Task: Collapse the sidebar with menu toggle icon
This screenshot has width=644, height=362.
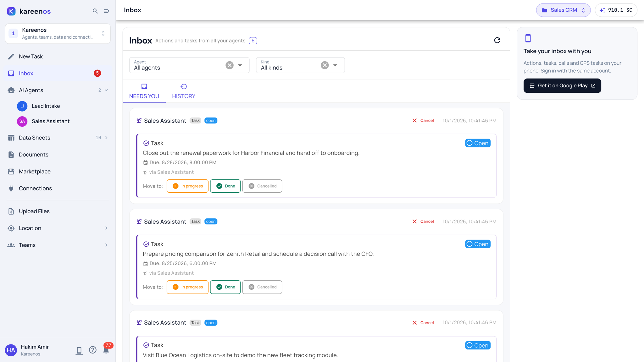Action: pyautogui.click(x=107, y=11)
